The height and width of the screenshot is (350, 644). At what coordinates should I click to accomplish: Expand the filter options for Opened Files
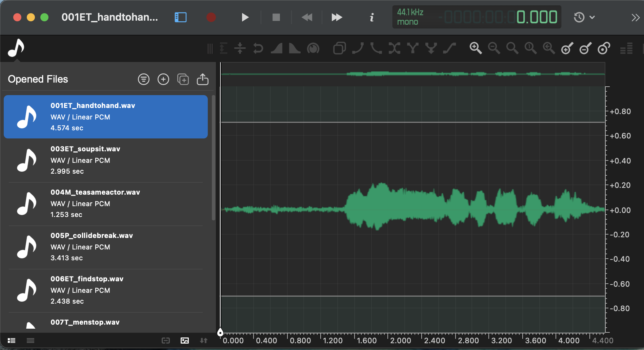[x=143, y=79]
